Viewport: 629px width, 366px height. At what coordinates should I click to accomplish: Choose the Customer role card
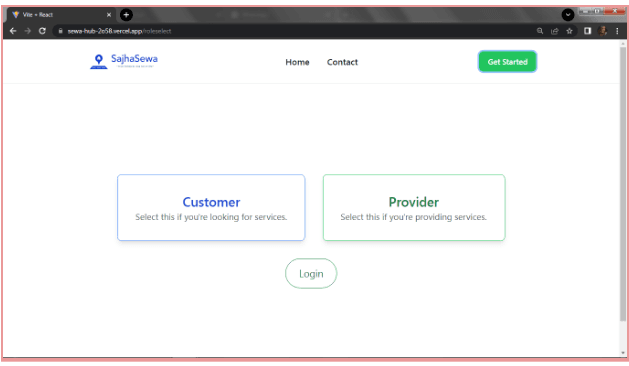(x=211, y=207)
